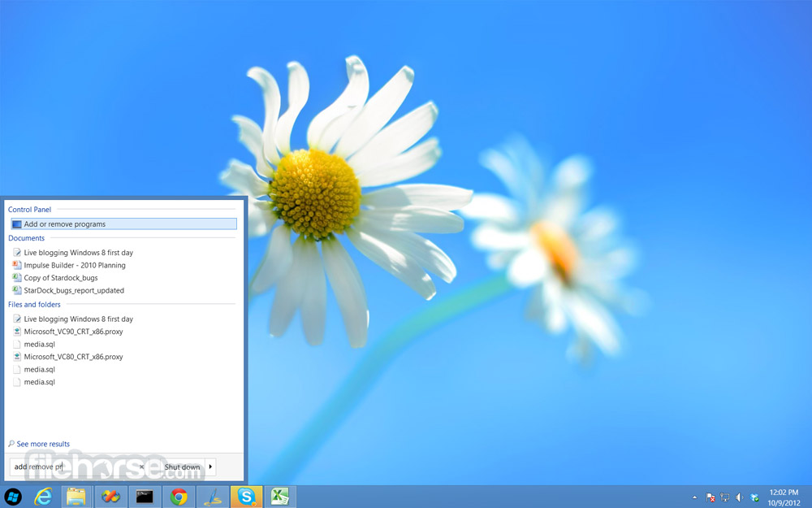
Task: Open Command Prompt taskbar icon
Action: pos(145,497)
